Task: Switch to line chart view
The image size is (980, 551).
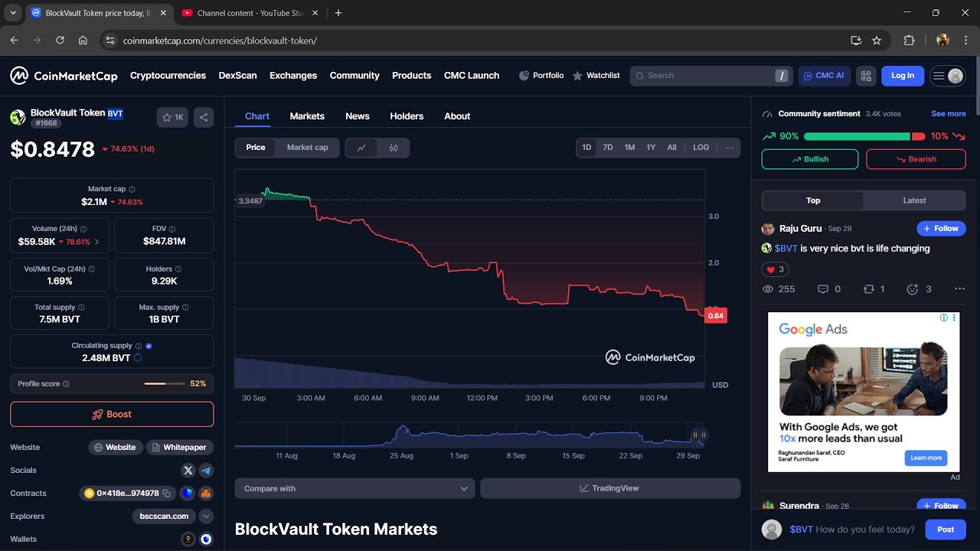Action: [361, 148]
